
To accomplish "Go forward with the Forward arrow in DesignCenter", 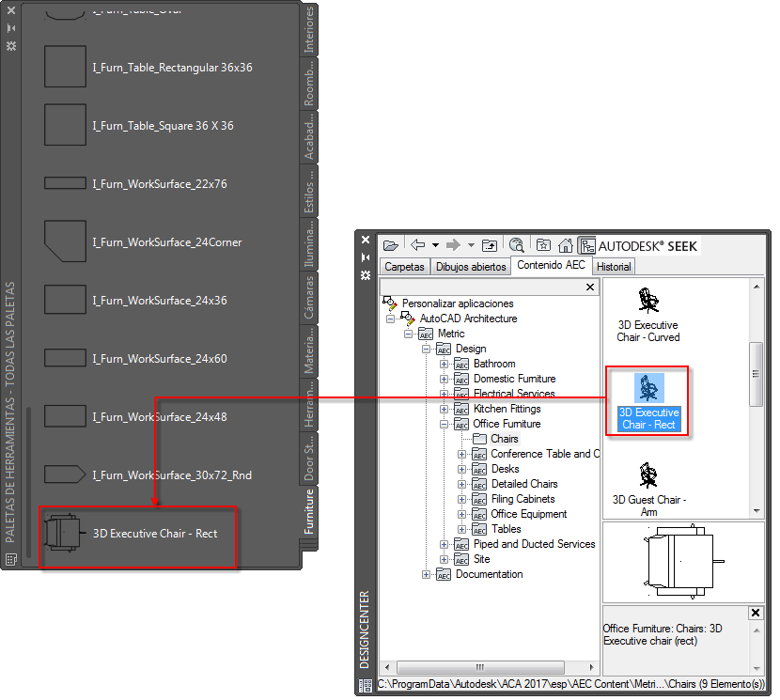I will (453, 245).
